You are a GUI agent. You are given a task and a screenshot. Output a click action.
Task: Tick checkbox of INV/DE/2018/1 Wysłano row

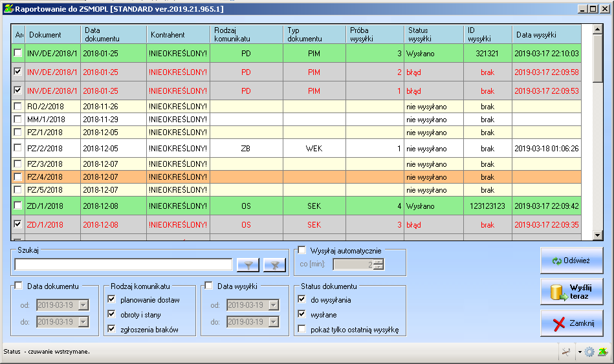click(17, 53)
